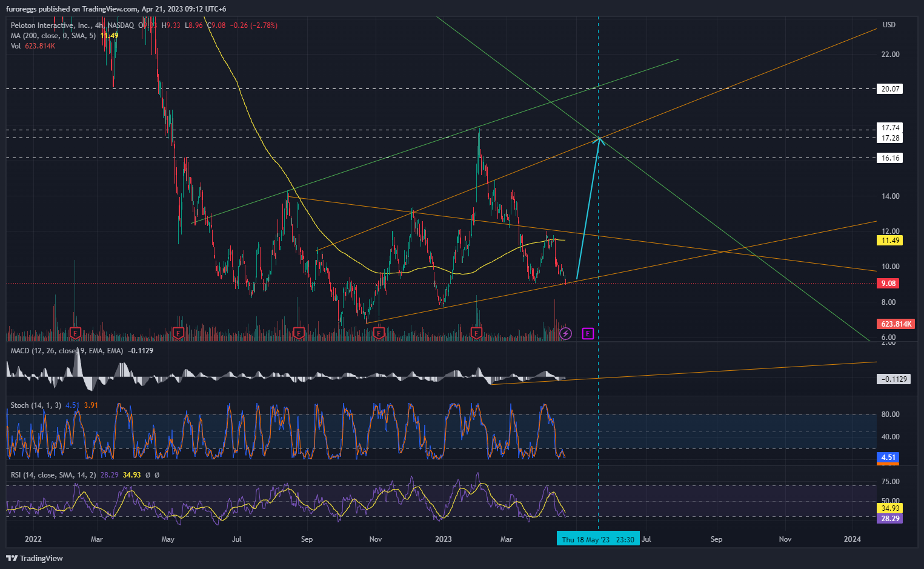This screenshot has width=924, height=569.
Task: Click the cyan upward projection arrow drawing
Action: pyautogui.click(x=588, y=209)
